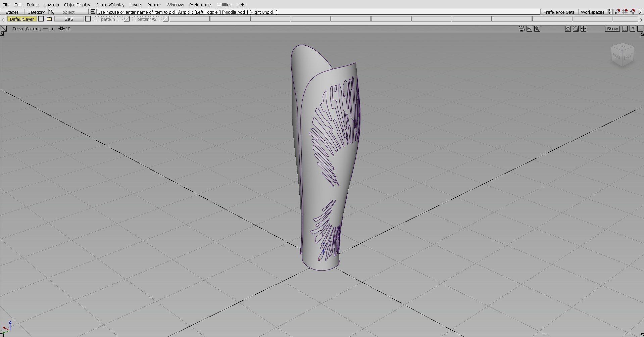Click the ViewCube in the viewport corner
The image size is (644, 337).
pos(623,55)
